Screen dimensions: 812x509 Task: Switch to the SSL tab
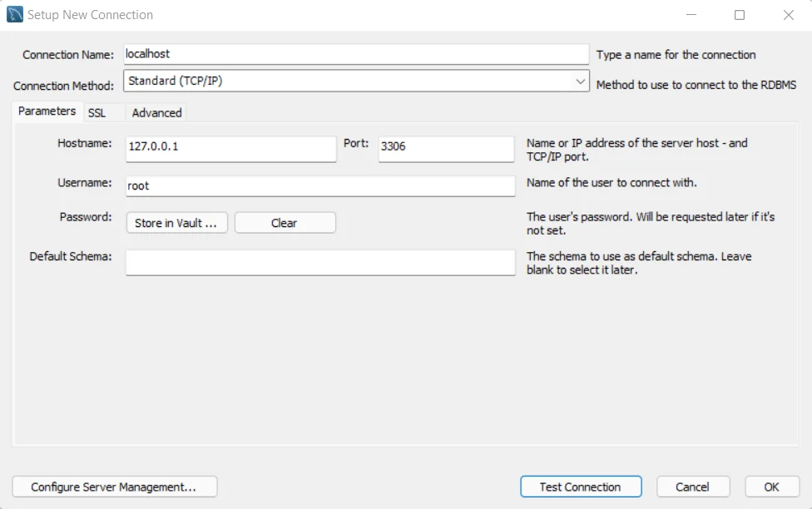[97, 113]
